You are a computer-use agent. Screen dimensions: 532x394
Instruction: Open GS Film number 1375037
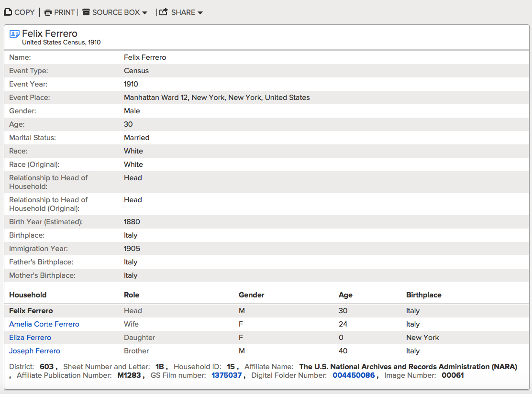pyautogui.click(x=227, y=375)
